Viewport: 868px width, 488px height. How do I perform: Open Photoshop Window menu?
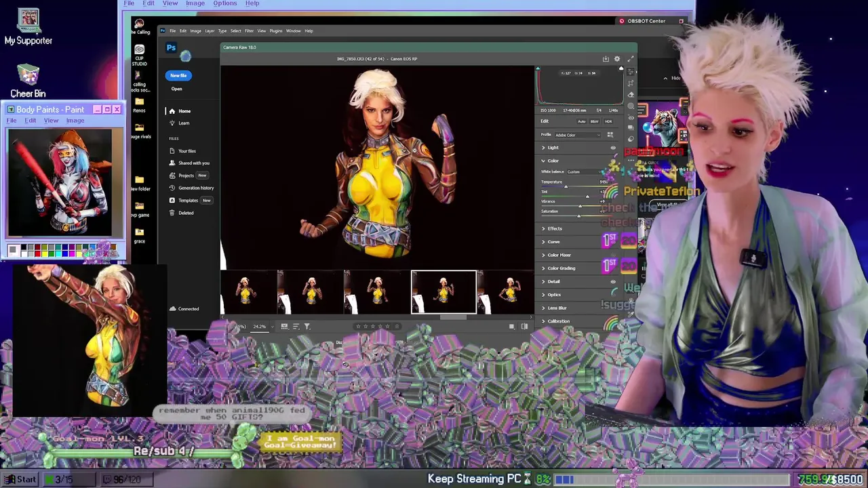point(293,30)
